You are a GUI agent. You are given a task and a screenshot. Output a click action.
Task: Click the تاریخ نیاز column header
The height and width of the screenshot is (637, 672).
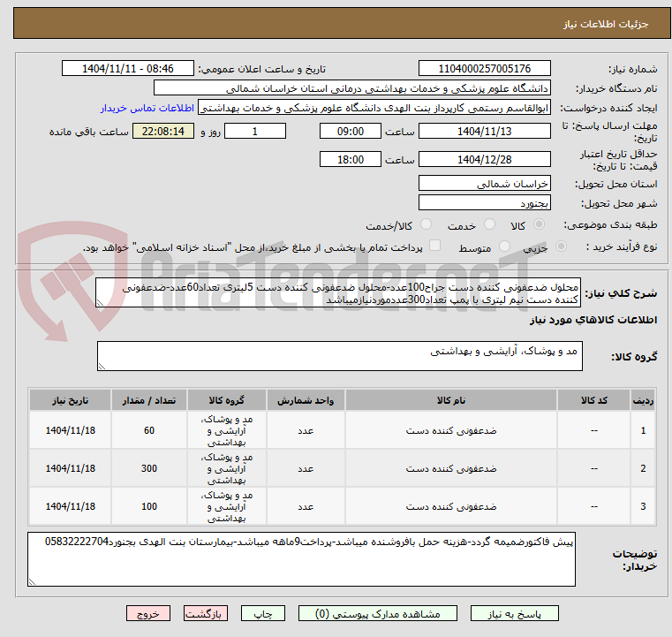pos(70,400)
